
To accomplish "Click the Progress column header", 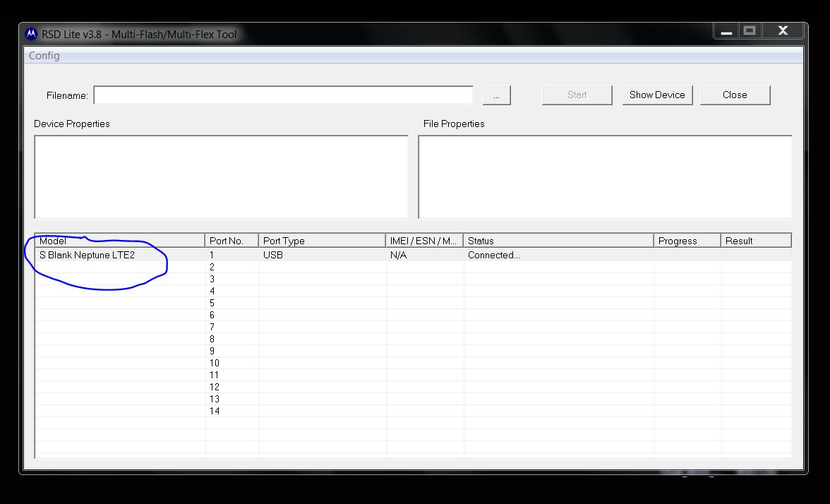I will pos(687,240).
